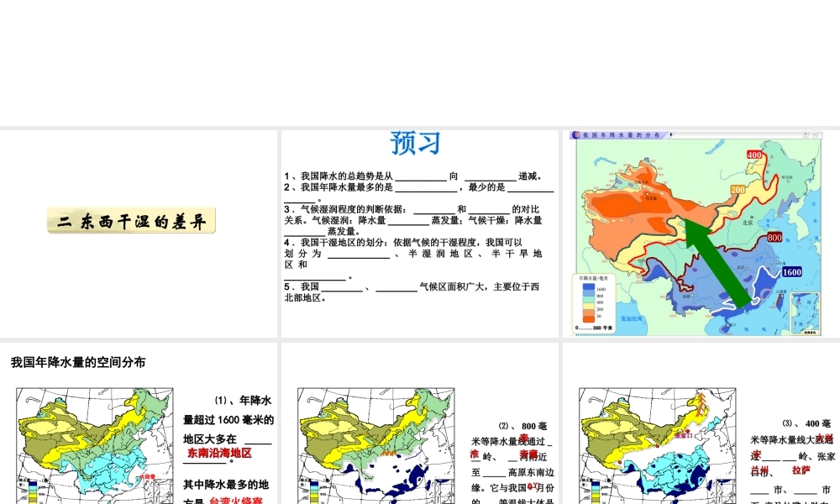This screenshot has width=840, height=504.
Task: Click the 我国年降水量的分布 map title tab
Action: [622, 135]
